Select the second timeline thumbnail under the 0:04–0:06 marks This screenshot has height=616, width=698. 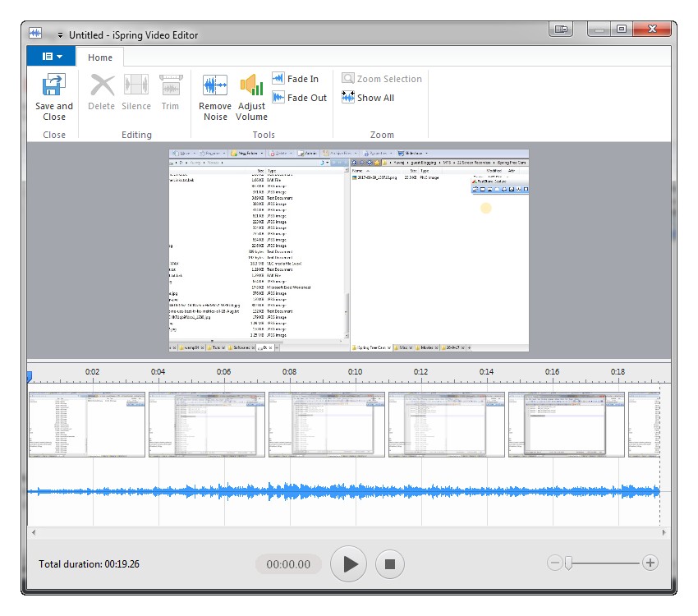207,425
